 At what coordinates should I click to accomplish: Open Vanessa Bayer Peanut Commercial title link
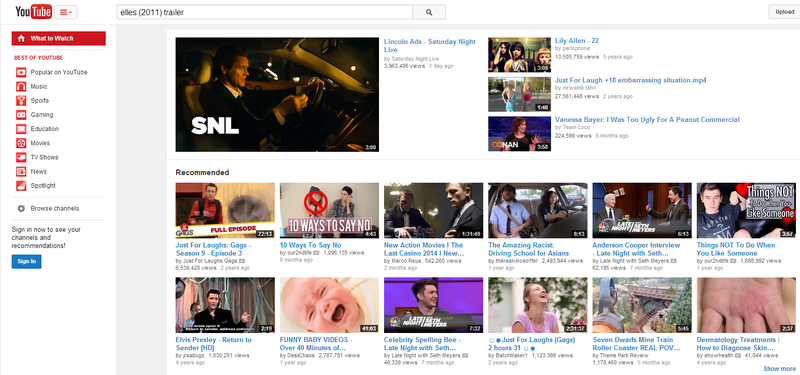[x=647, y=120]
